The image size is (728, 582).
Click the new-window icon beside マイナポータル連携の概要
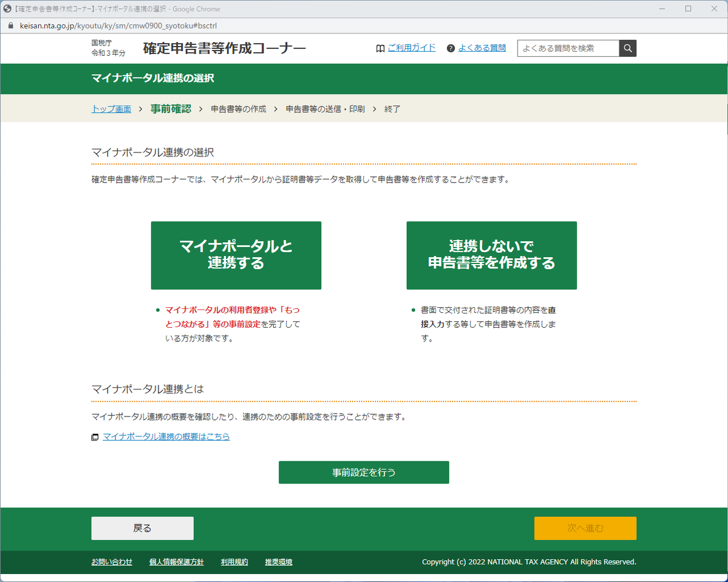click(x=95, y=437)
